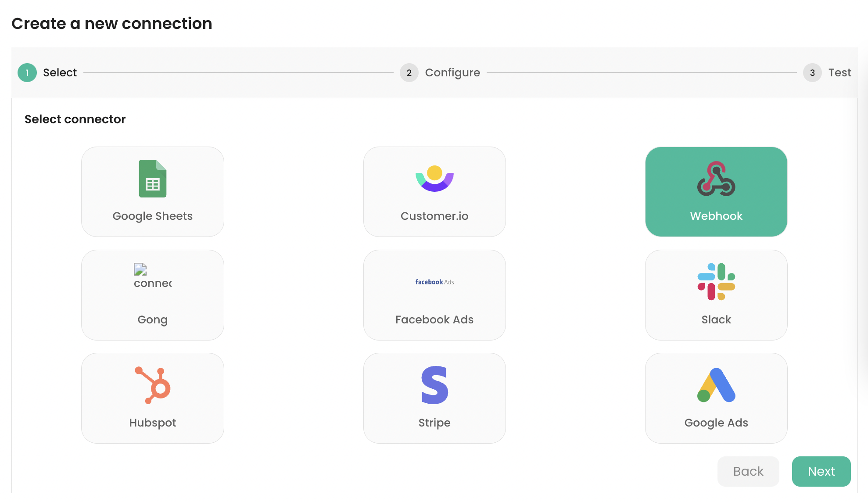
Task: Choose the Google Ads connector
Action: pyautogui.click(x=715, y=397)
